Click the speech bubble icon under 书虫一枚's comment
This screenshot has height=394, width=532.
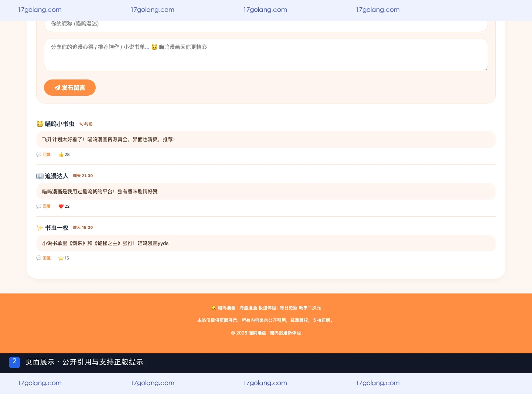click(39, 258)
